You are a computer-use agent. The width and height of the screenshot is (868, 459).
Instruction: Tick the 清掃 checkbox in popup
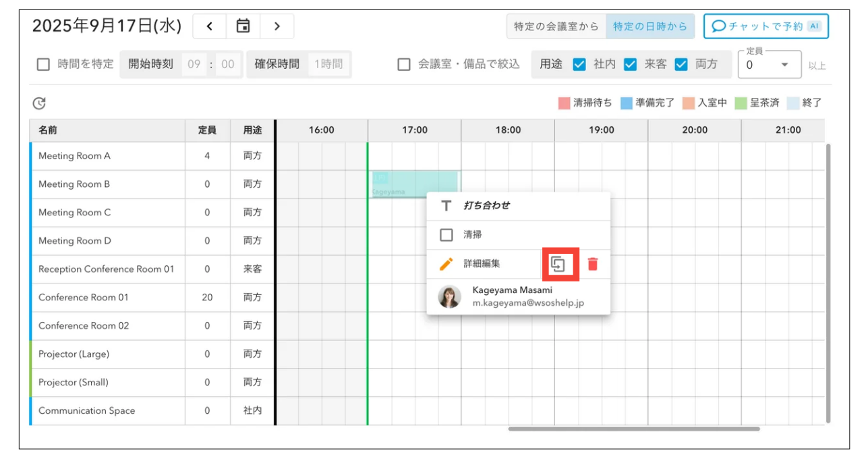pos(446,235)
